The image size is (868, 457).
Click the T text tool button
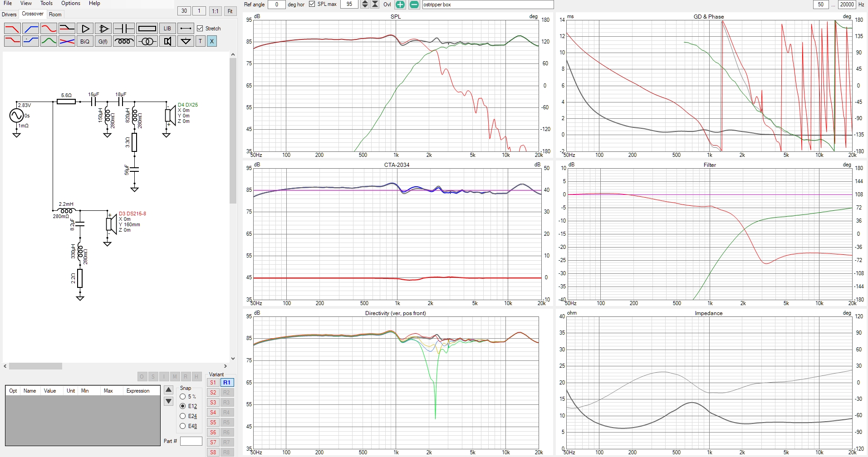(x=200, y=41)
